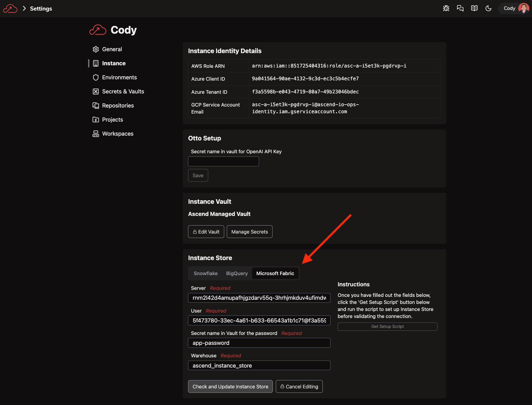Viewport: 532px width, 405px height.
Task: Click the Workspaces server icon
Action: pyautogui.click(x=96, y=134)
